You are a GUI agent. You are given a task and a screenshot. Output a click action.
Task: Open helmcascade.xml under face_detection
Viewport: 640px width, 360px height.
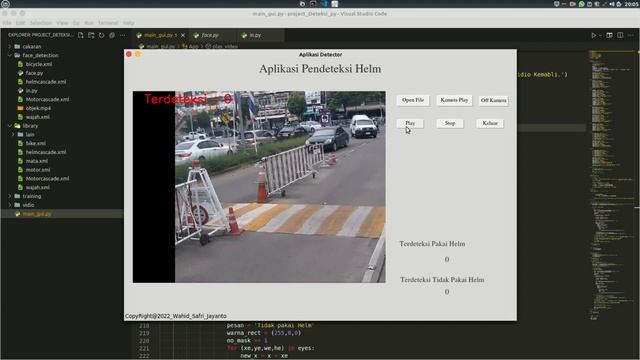coord(46,82)
